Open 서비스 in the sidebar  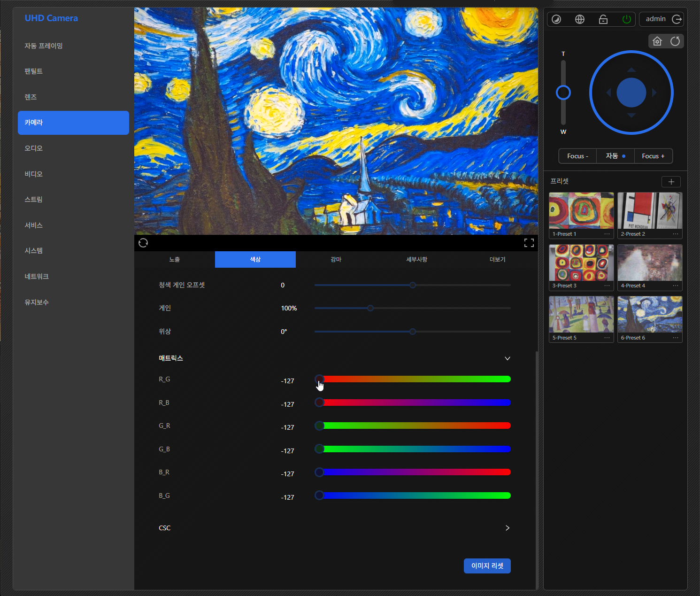[73, 225]
